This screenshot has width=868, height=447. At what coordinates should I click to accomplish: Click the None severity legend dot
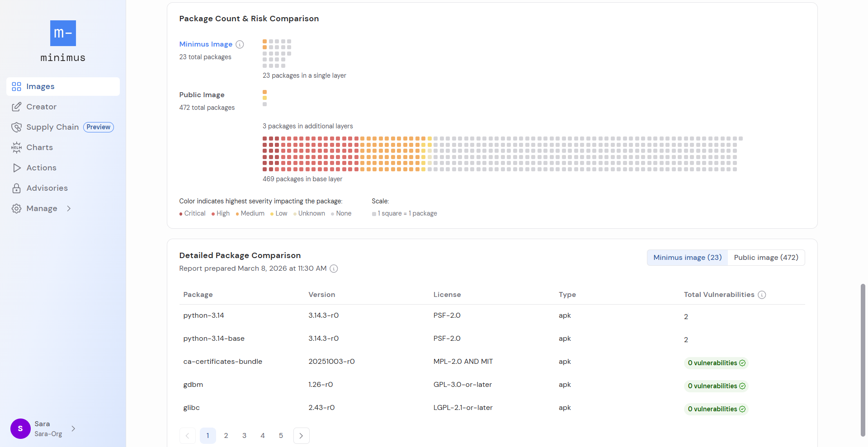point(333,214)
